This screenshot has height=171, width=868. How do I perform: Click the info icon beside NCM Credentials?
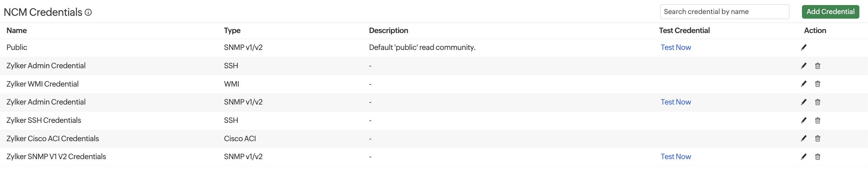tap(88, 13)
